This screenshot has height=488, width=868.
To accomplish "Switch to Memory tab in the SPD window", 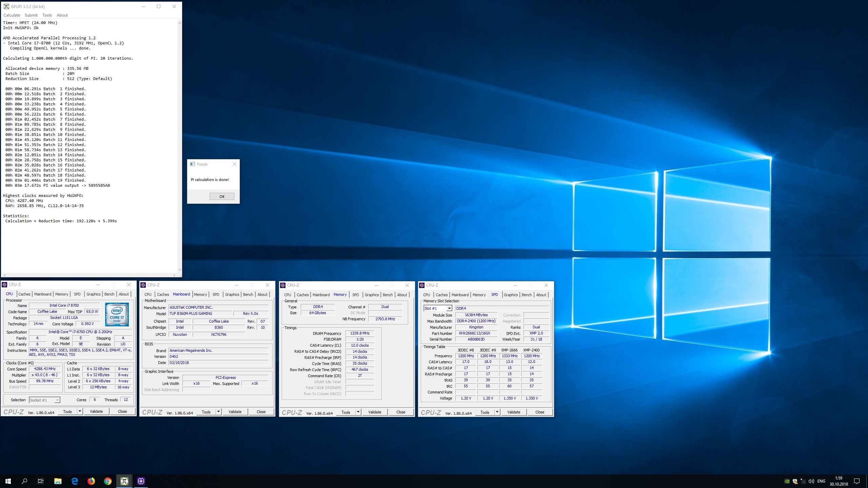I will (x=479, y=295).
